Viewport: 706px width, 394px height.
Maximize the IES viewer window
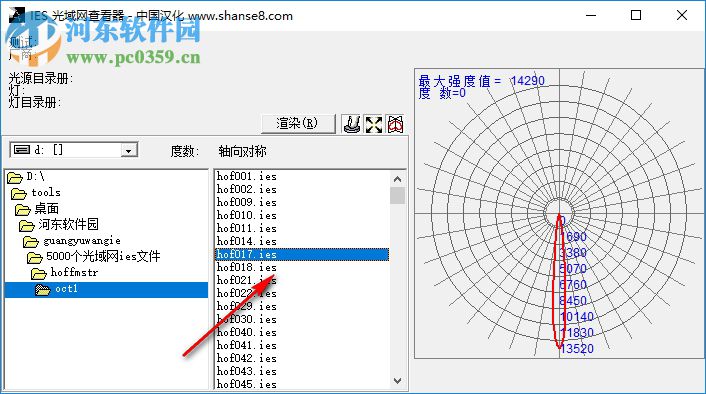pos(636,15)
